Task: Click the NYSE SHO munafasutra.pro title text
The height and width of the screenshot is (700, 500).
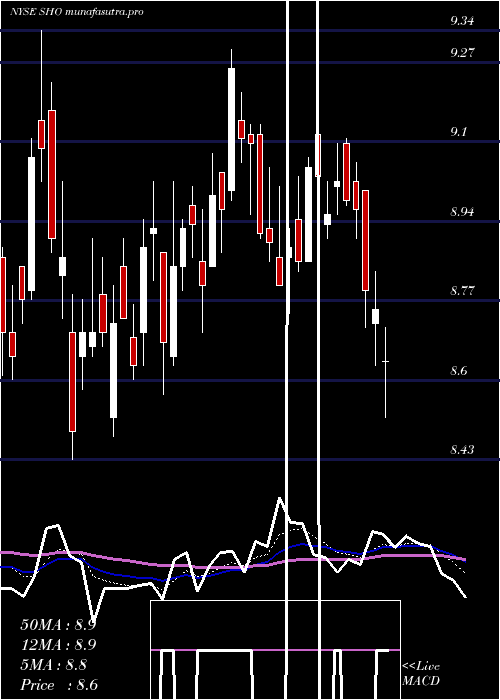Action: click(x=77, y=12)
